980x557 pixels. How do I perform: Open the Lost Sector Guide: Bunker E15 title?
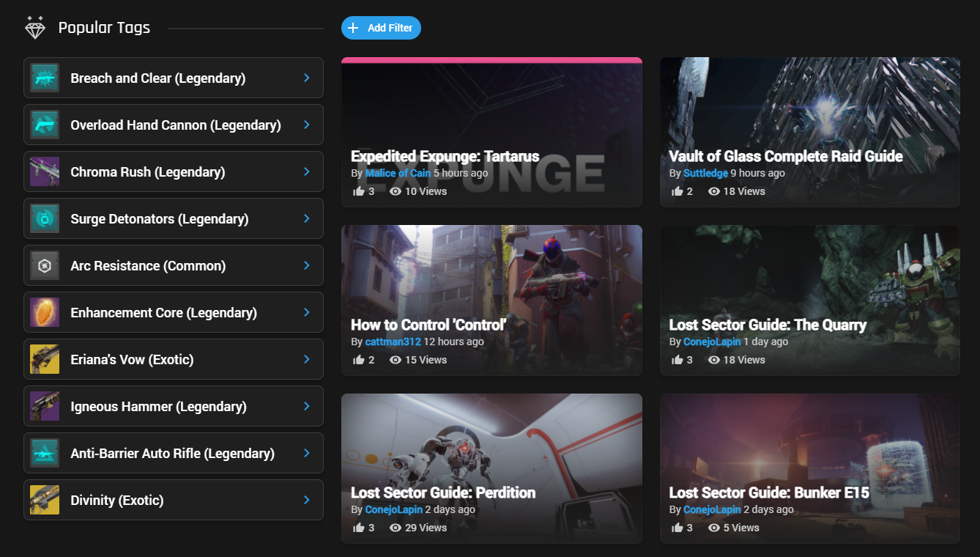(769, 493)
